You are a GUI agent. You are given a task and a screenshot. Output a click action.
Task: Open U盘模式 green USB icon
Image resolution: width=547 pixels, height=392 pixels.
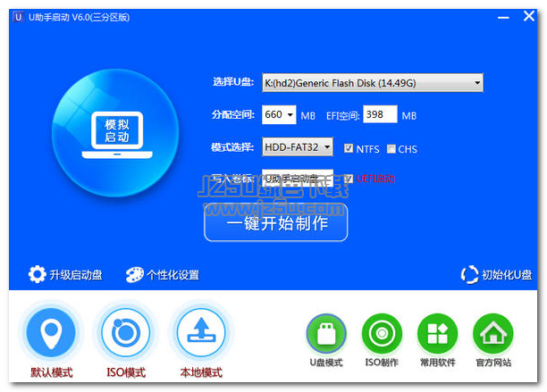(326, 333)
